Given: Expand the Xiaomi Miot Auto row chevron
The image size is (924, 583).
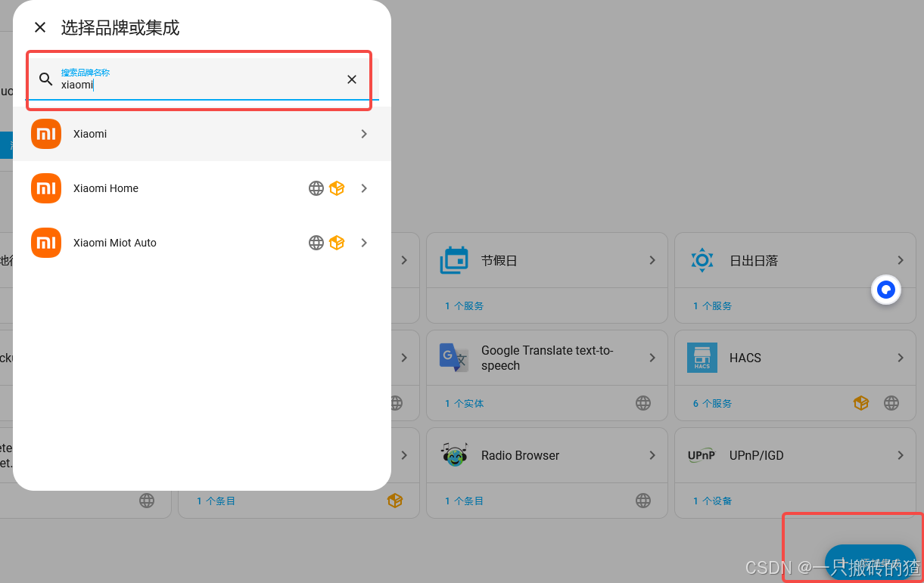Looking at the screenshot, I should 364,243.
